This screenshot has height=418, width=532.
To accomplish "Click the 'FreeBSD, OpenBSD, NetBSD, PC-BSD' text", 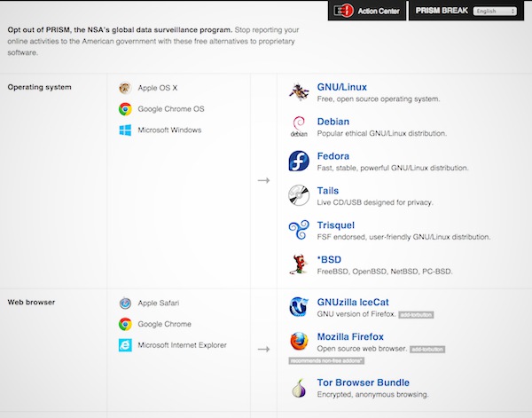I will point(385,272).
